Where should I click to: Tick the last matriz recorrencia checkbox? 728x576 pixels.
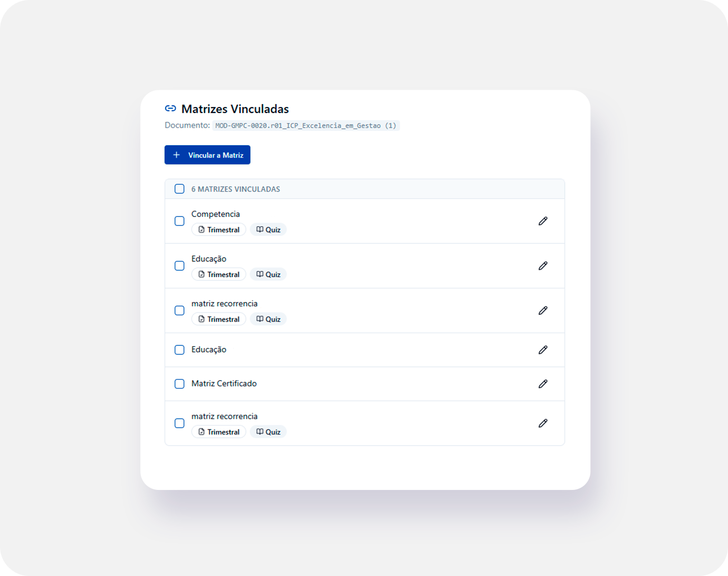tap(179, 423)
